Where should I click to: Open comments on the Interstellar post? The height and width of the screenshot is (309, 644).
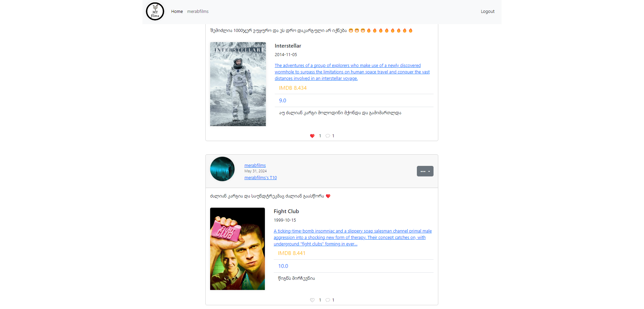click(328, 136)
